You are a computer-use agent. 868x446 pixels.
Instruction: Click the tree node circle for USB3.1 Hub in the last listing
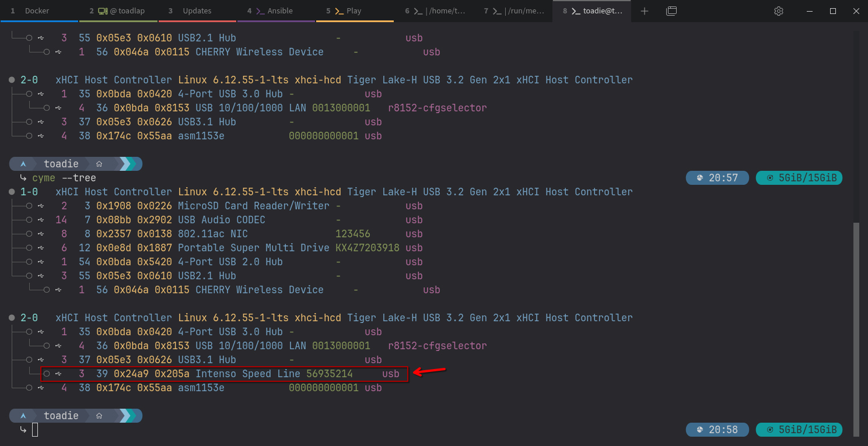pyautogui.click(x=29, y=360)
